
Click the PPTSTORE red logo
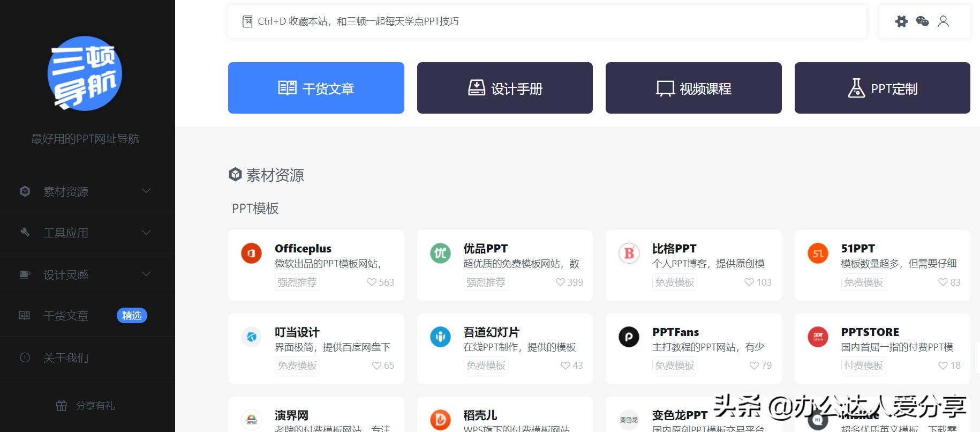point(818,337)
